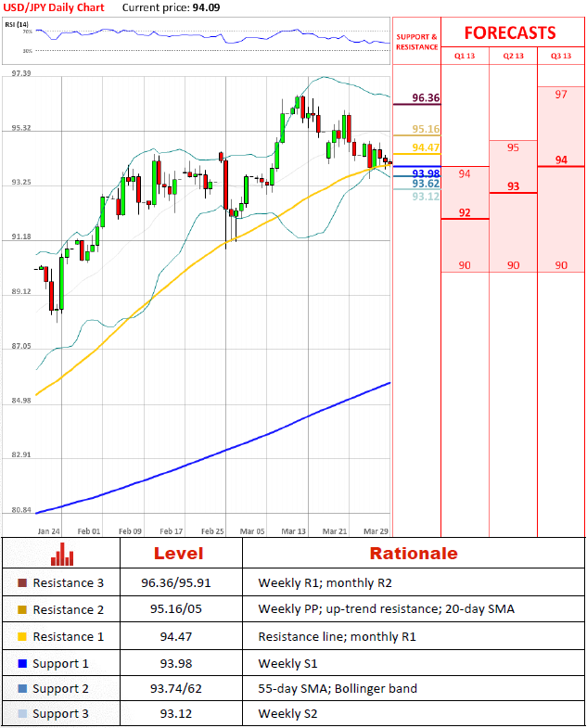
Task: Click the 'Resistance 2' row label
Action: coord(69,609)
